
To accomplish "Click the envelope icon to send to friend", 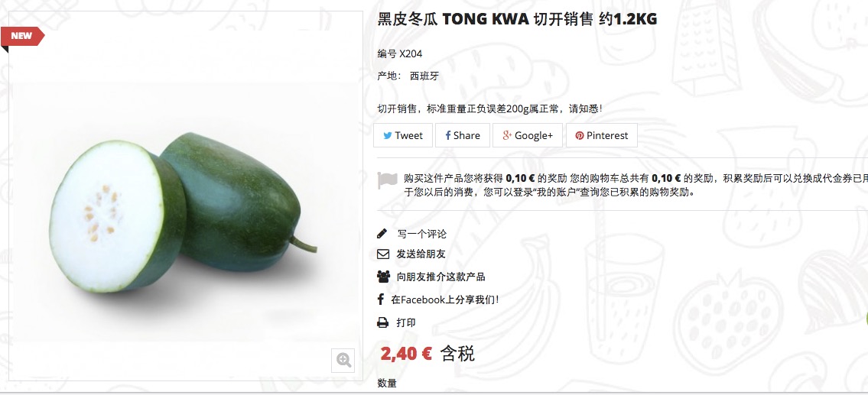I will 383,254.
